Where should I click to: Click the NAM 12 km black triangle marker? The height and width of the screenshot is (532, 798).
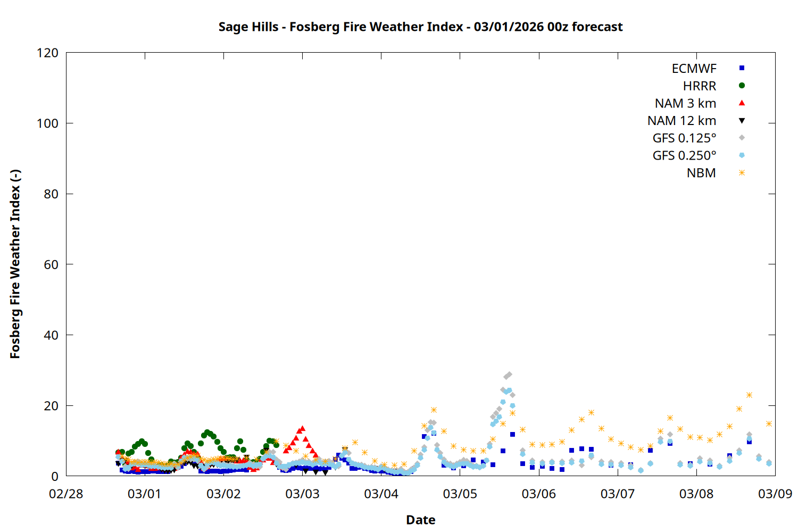(742, 121)
